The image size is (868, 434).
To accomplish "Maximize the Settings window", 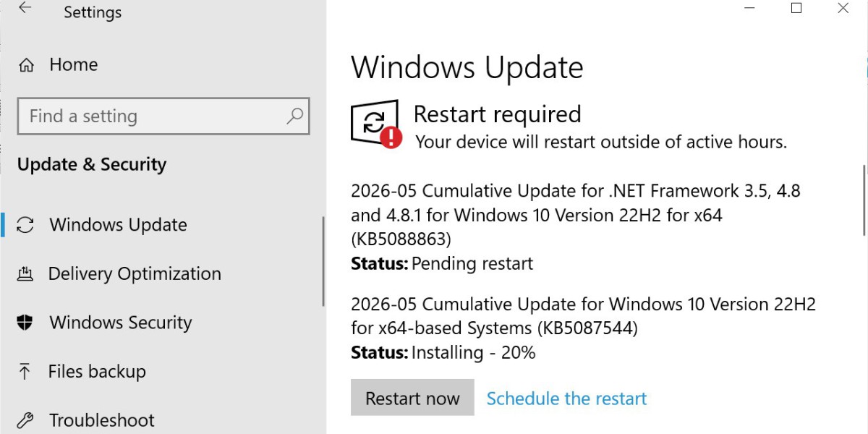I will [x=796, y=9].
